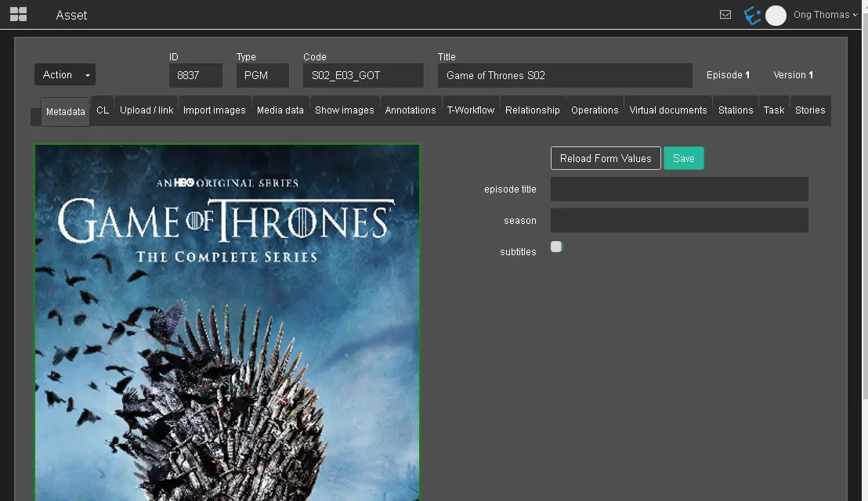Click the Code field S02_E03_GOT

(x=363, y=76)
